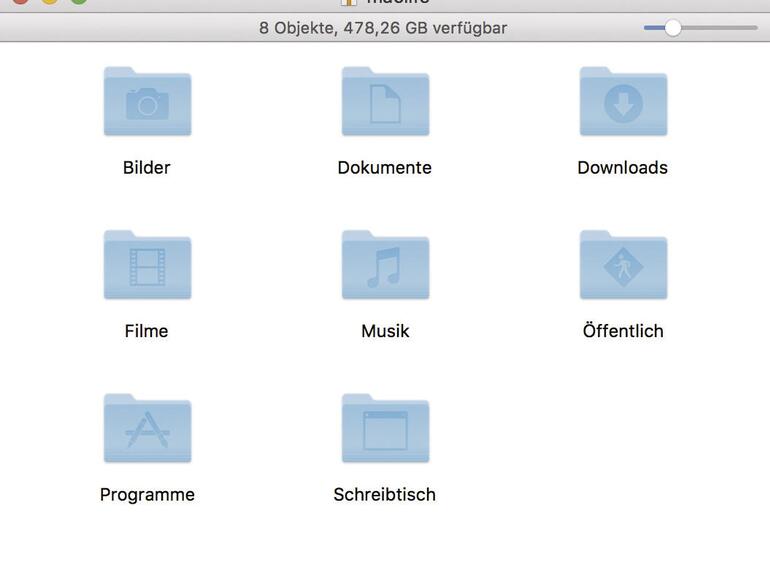The width and height of the screenshot is (770, 578).
Task: Click the "Musik" folder name label
Action: click(x=385, y=331)
